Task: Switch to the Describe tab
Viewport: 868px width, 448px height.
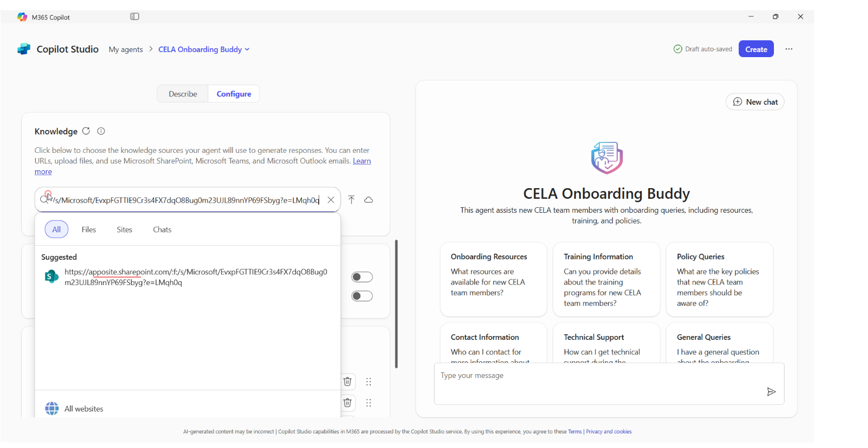Action: pyautogui.click(x=183, y=94)
